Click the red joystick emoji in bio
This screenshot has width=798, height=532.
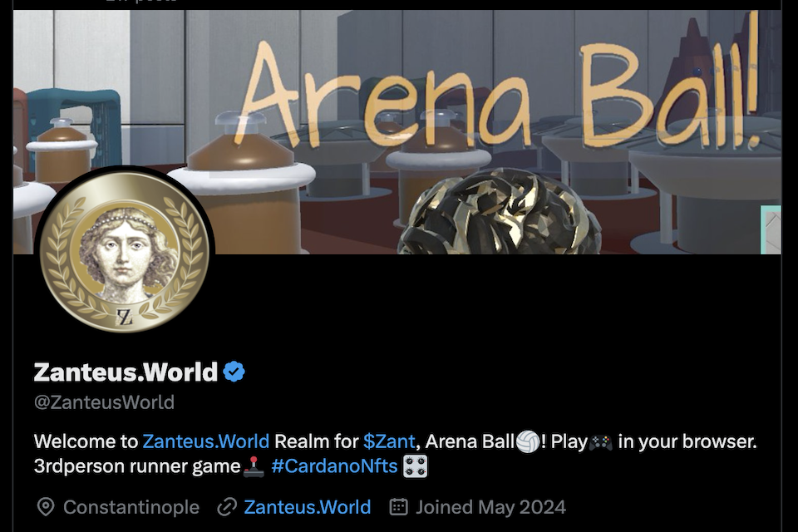(x=254, y=466)
